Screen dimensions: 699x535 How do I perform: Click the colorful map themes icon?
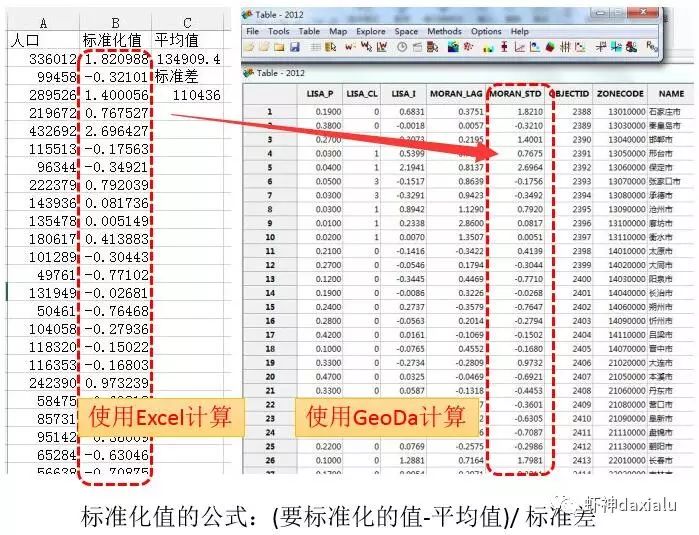(x=453, y=47)
